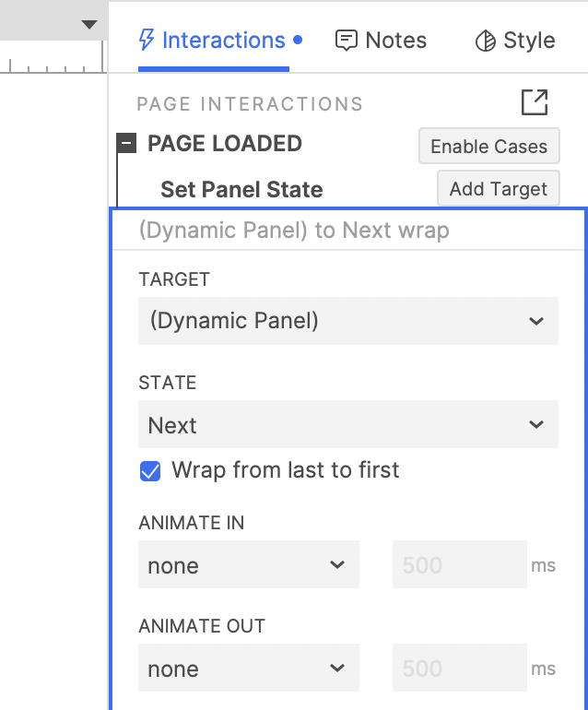
Task: Click the lightning bolt Interactions icon
Action: [x=147, y=40]
